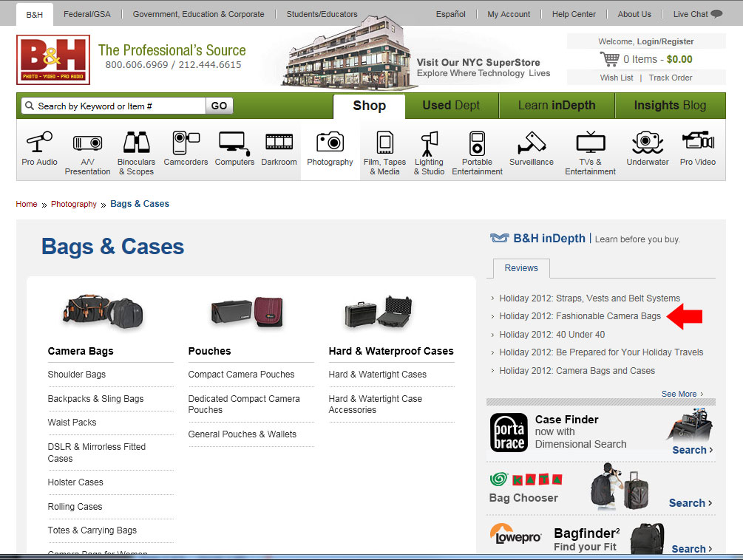Open the About Us link
The image size is (743, 560).
click(634, 14)
